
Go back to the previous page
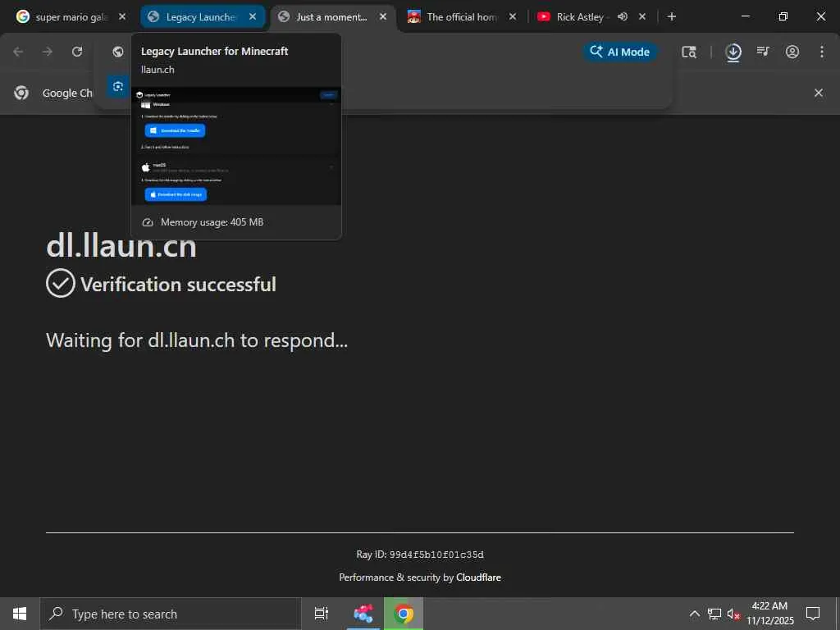[18, 52]
